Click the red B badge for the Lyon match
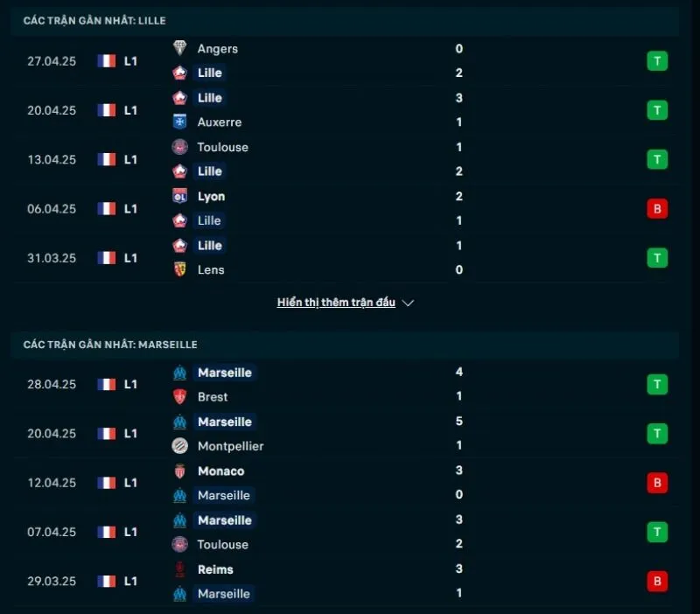This screenshot has height=614, width=700. point(657,208)
